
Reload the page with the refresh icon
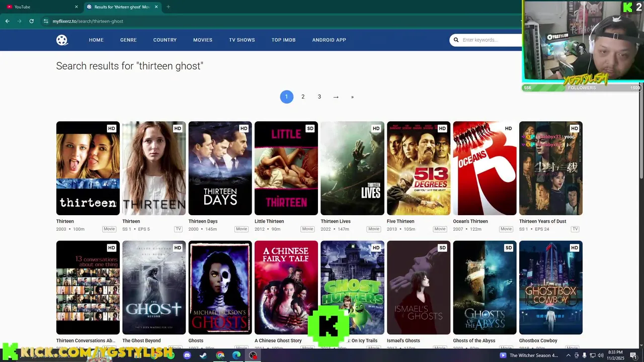point(31,21)
